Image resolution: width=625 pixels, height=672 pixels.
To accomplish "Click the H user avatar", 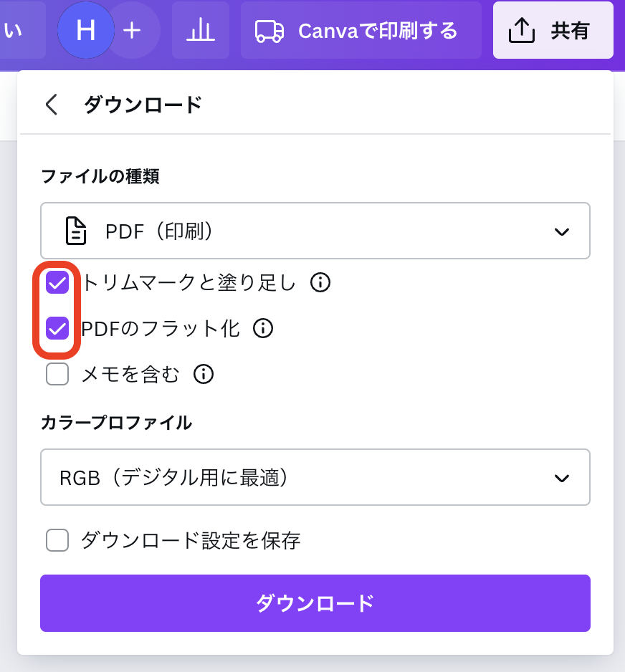I will [85, 30].
